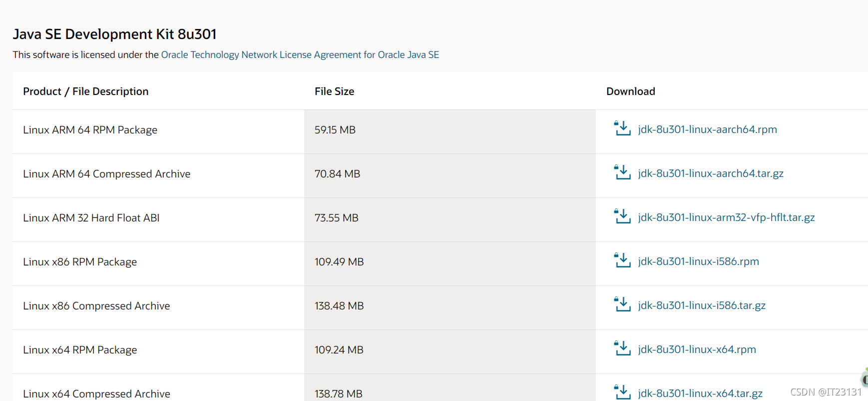Viewport: 868px width, 401px height.
Task: Click download icon for jdk-8u301-linux-x64.tar.gz
Action: point(622,392)
